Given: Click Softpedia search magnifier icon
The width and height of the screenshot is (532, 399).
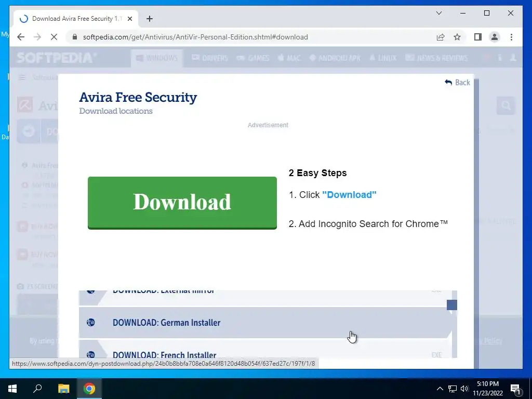Looking at the screenshot, I should click(506, 106).
